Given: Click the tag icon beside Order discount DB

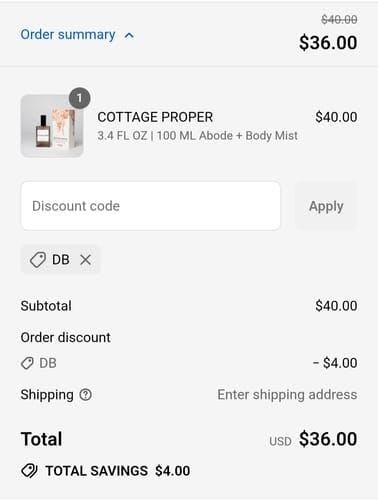Looking at the screenshot, I should [27, 363].
